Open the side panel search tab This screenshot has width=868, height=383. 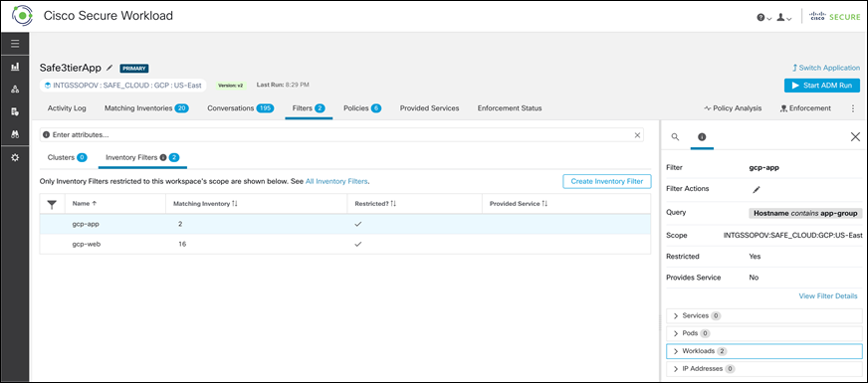tap(675, 136)
